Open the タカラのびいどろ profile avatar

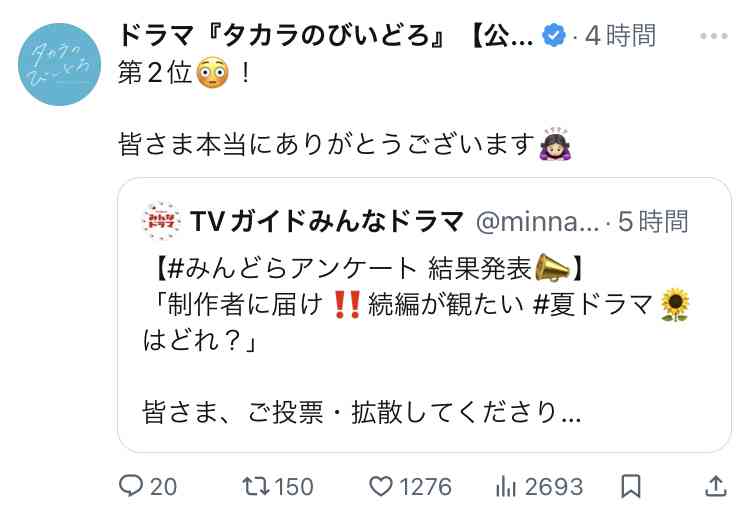(x=60, y=65)
